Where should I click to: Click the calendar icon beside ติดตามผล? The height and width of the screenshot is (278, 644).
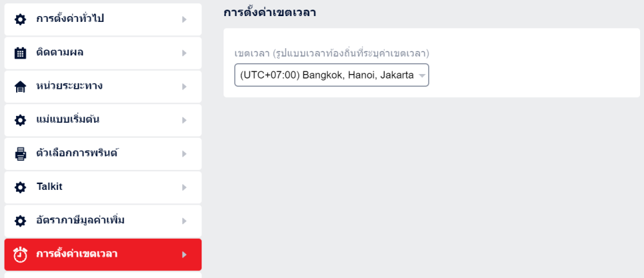pyautogui.click(x=20, y=53)
